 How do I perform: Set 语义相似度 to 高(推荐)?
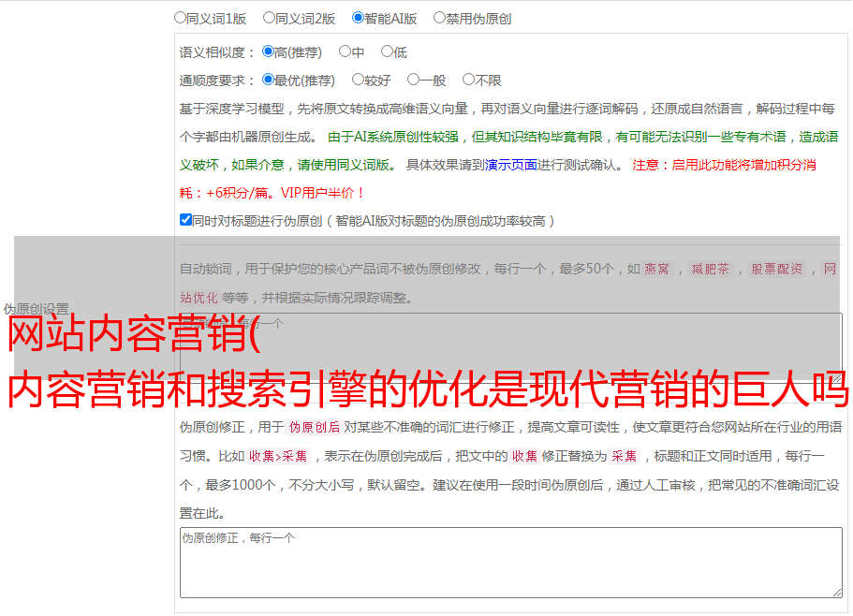coord(268,51)
